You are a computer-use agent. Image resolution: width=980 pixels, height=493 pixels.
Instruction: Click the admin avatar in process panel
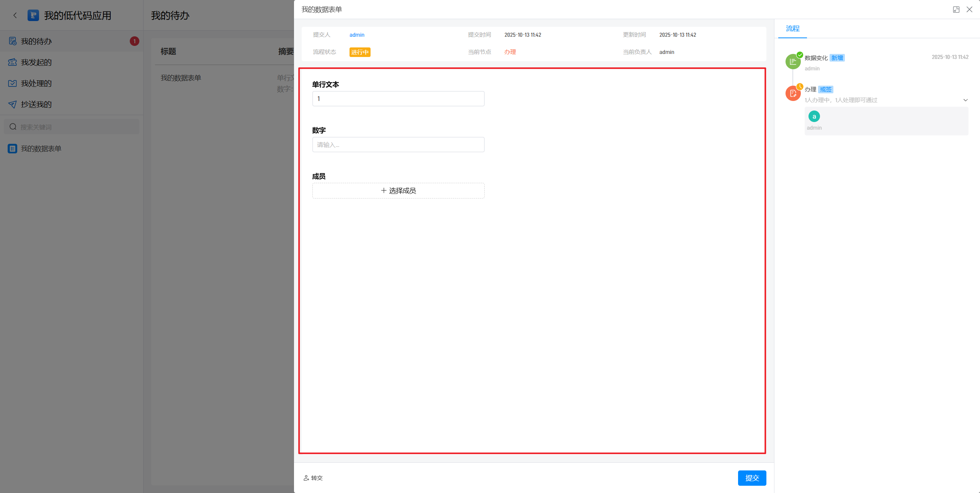point(814,117)
